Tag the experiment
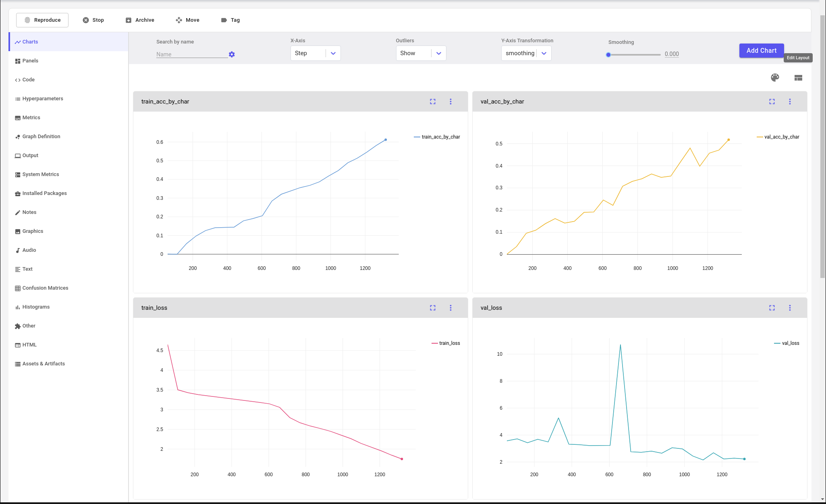Screen dimensions: 826x504 (230, 20)
